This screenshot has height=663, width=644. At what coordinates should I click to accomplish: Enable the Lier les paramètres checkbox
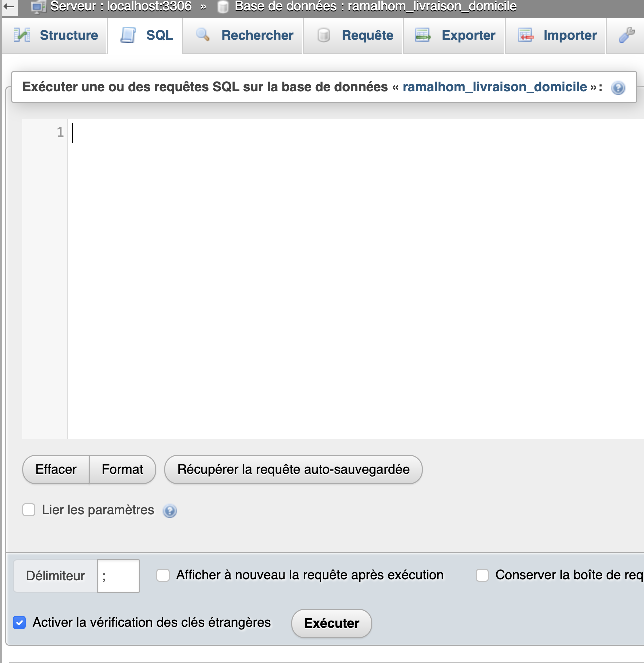pyautogui.click(x=29, y=510)
